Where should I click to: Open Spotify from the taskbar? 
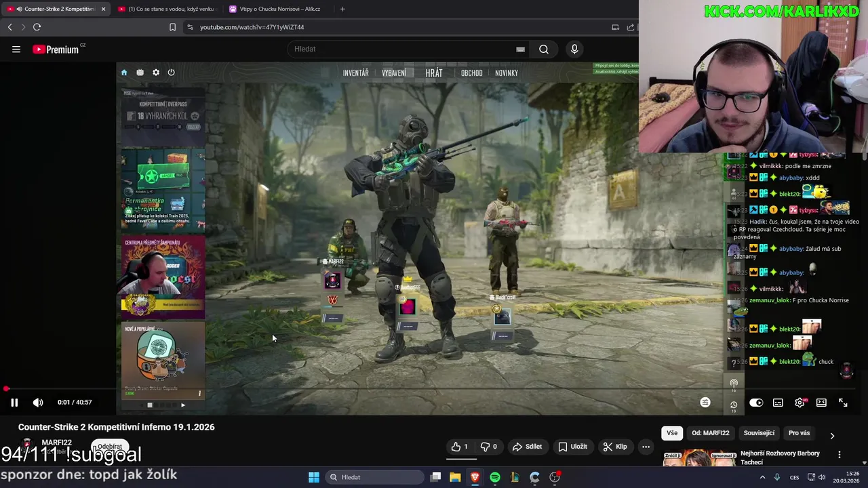coord(495,477)
